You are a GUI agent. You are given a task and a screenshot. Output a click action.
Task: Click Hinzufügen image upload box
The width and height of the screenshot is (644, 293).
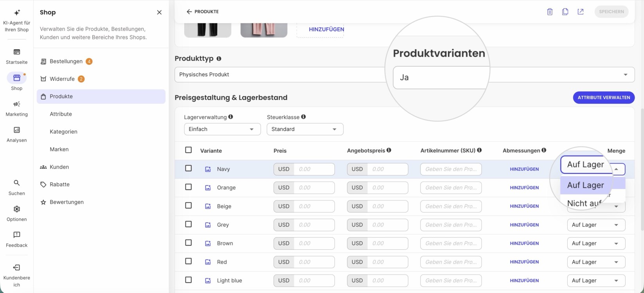320,29
